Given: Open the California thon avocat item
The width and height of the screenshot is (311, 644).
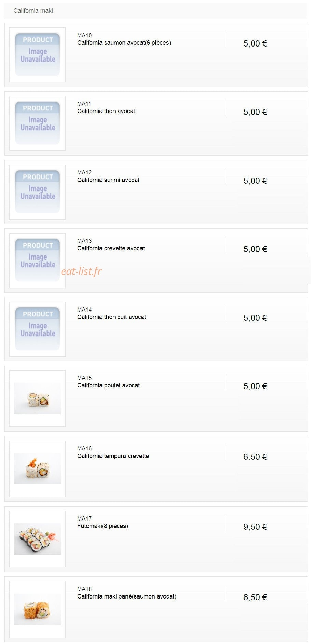Looking at the screenshot, I should click(106, 111).
